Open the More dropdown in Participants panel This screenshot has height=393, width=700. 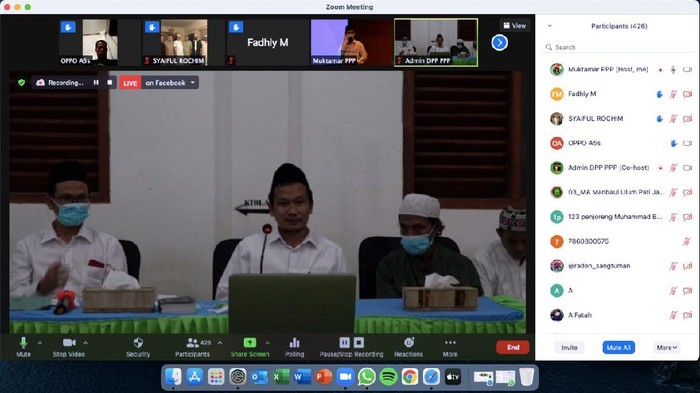tap(667, 347)
